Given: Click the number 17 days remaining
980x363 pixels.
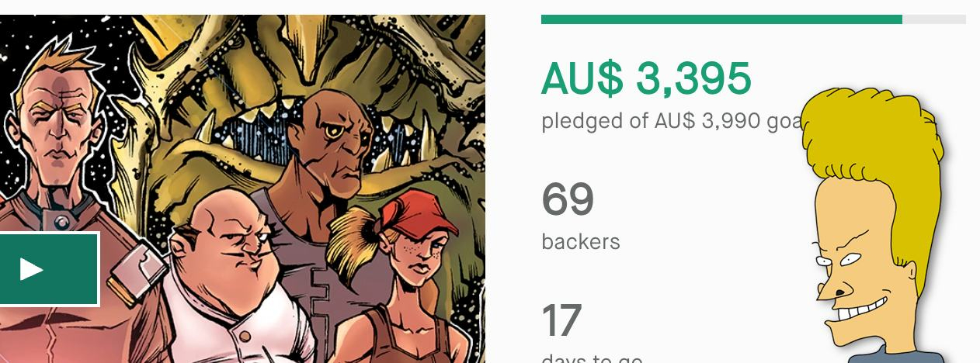Looking at the screenshot, I should pos(561,320).
